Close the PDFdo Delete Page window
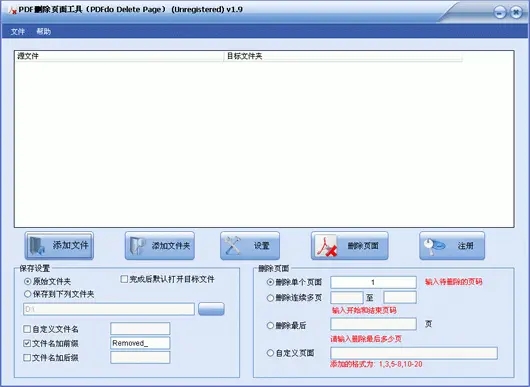 pyautogui.click(x=516, y=13)
